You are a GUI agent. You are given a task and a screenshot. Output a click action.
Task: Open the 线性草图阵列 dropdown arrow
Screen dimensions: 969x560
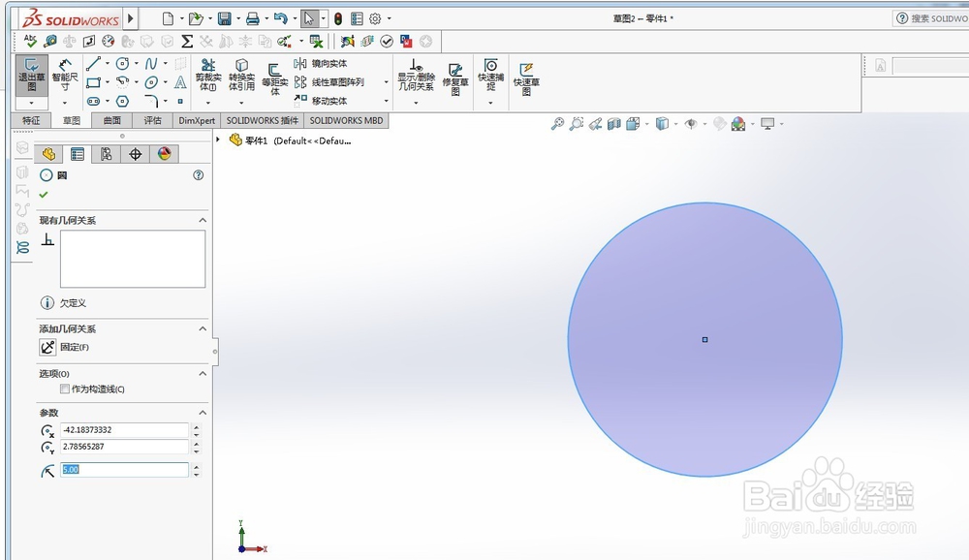click(x=387, y=82)
